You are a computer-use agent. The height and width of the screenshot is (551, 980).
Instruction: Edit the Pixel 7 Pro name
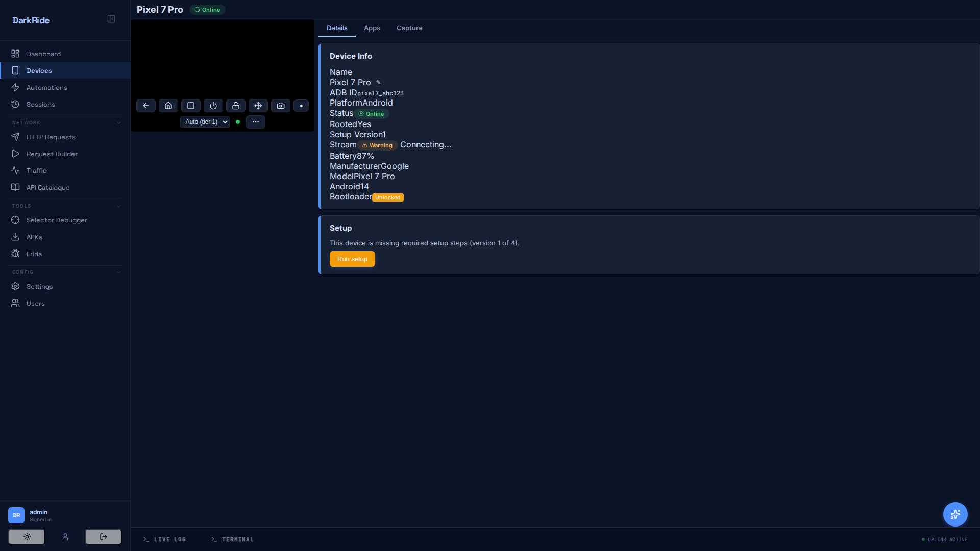[378, 82]
